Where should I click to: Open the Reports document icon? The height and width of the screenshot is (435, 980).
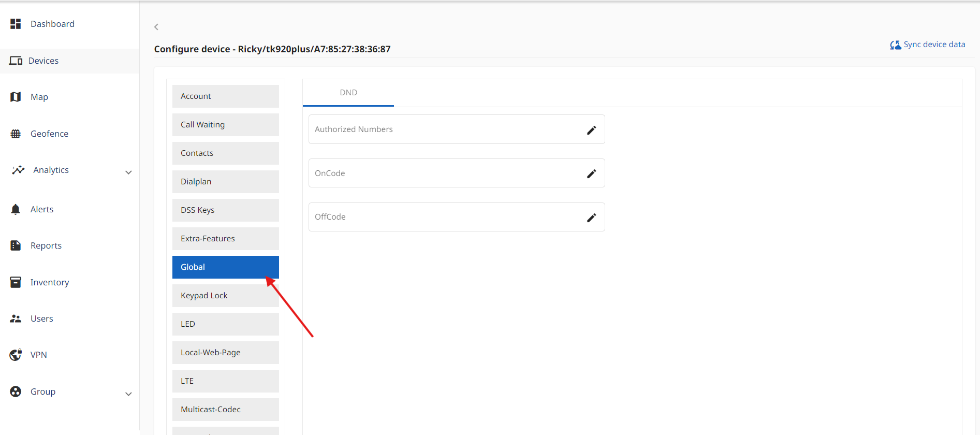click(x=16, y=245)
